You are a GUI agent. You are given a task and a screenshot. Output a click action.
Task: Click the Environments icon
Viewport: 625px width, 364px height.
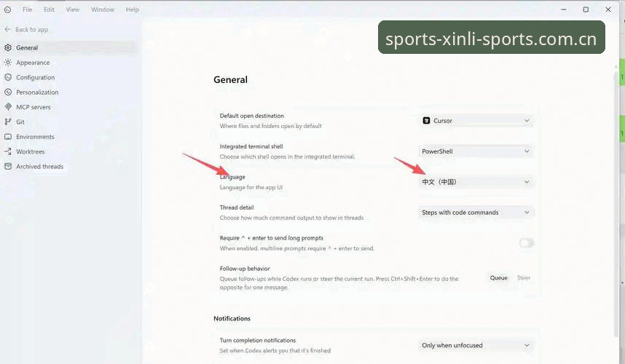(8, 137)
